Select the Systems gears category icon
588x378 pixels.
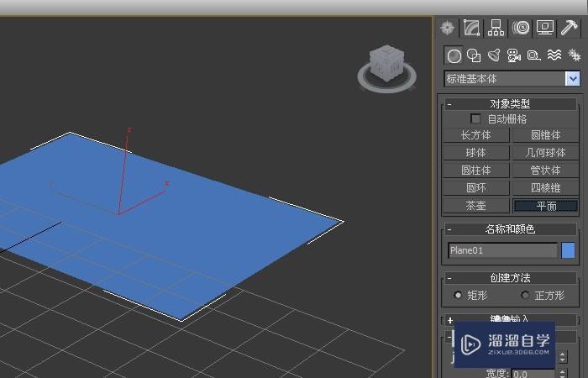(x=574, y=55)
